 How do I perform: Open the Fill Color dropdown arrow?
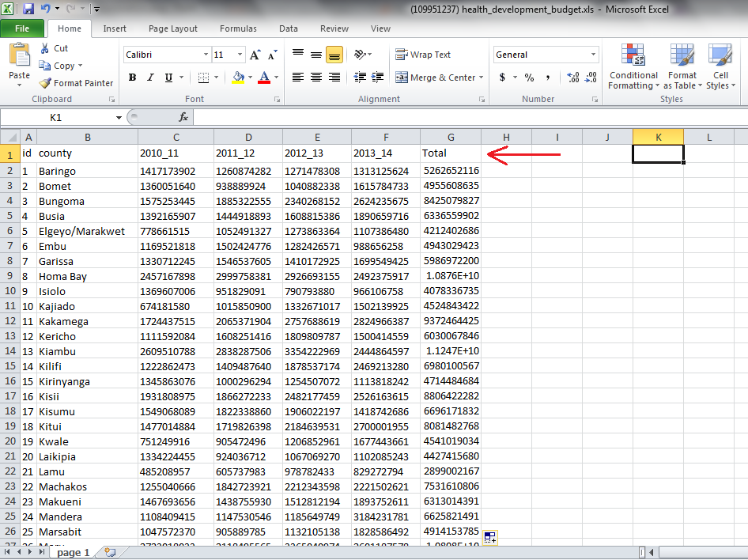[250, 78]
